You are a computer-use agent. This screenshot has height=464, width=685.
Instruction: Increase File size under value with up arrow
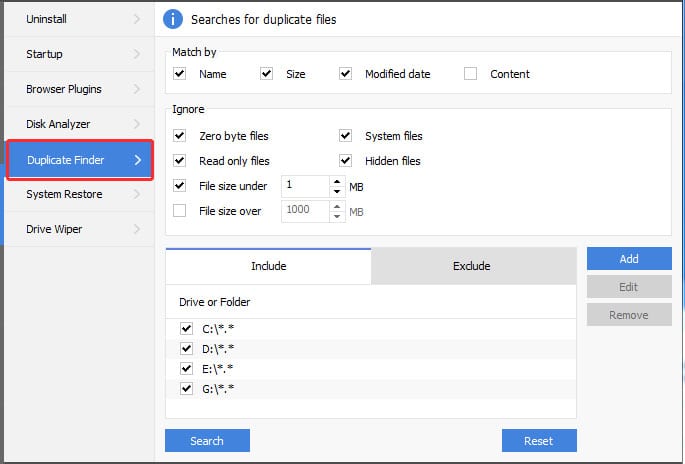(x=336, y=181)
